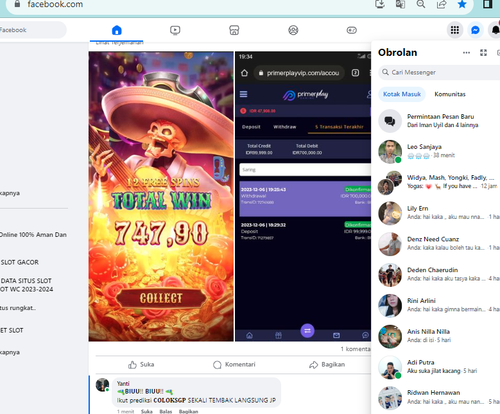
Task: Click the 1 komentar count link
Action: (355, 349)
